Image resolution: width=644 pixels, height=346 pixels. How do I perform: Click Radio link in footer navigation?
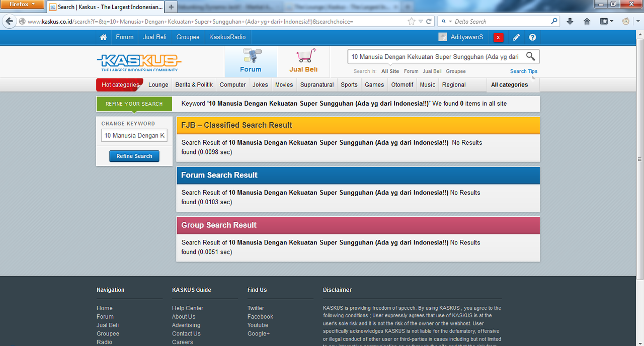tap(104, 342)
